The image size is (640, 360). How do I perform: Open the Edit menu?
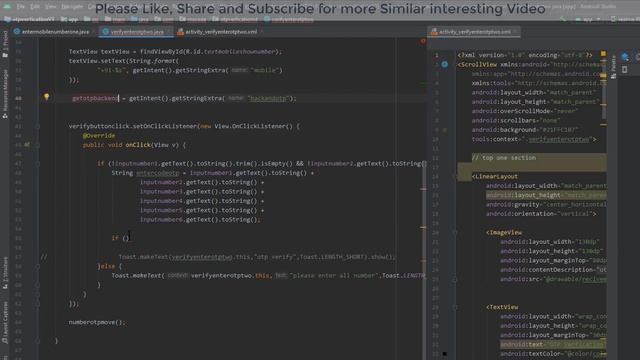[x=35, y=7]
